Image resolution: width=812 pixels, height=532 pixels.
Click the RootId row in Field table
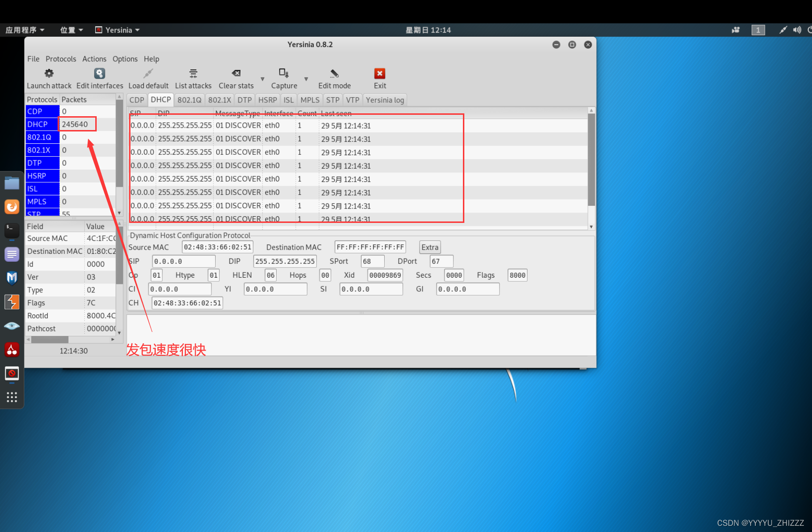(x=70, y=316)
